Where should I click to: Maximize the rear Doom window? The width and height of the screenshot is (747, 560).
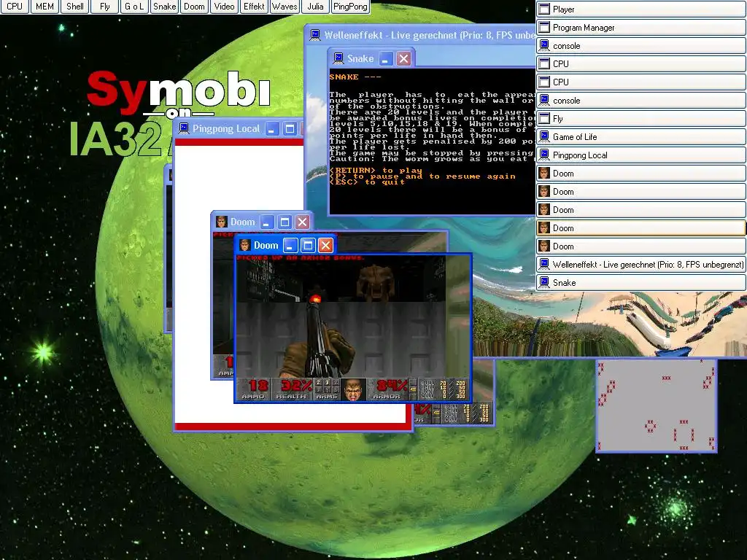[x=285, y=222]
